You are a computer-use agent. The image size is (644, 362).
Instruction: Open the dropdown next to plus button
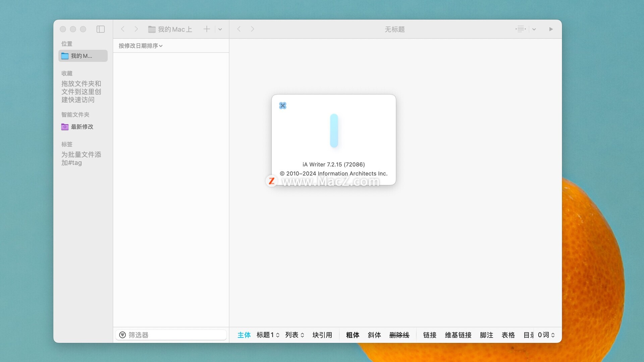220,29
